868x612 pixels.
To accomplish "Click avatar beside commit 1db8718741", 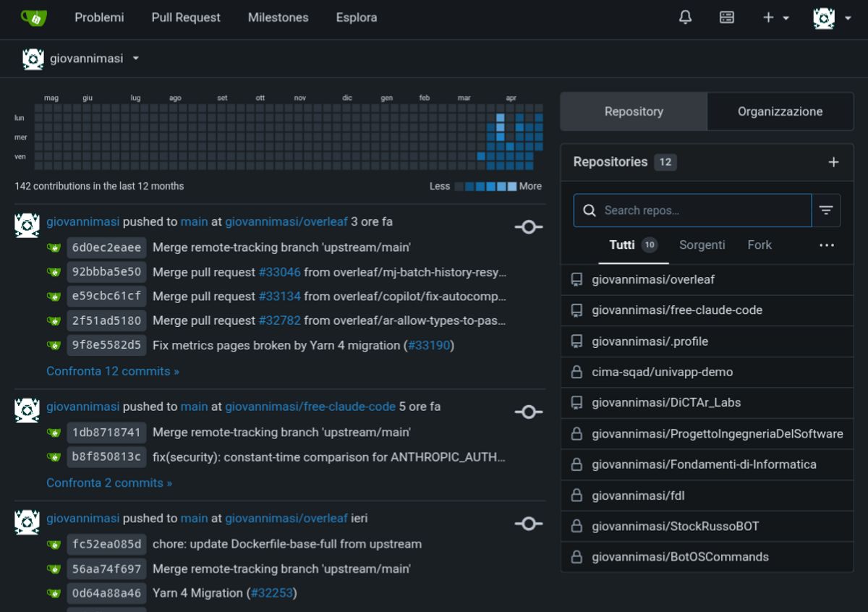I will tap(54, 433).
